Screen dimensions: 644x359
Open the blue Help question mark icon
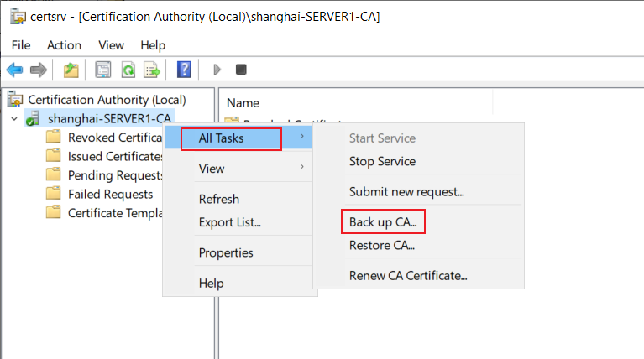click(184, 70)
